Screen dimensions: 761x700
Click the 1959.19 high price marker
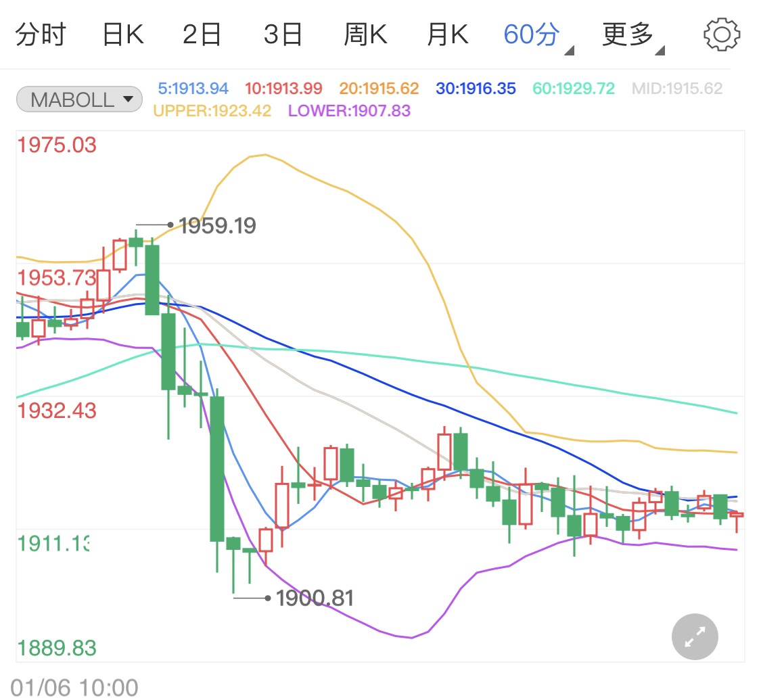click(x=217, y=226)
